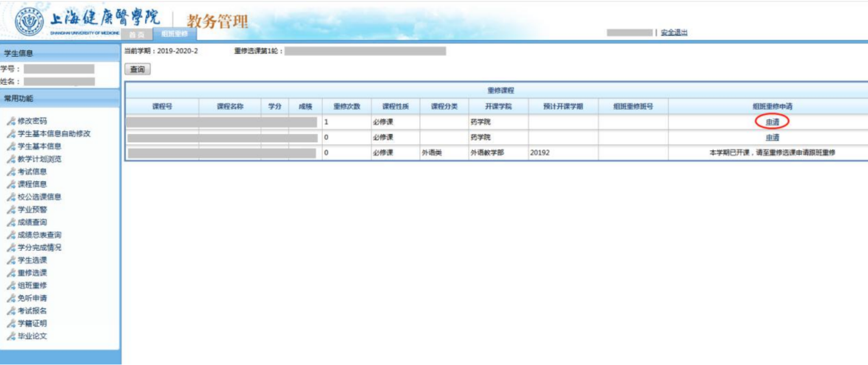This screenshot has height=365, width=868.
Task: Collapse the 学生信息 panel header
Action: coord(60,53)
